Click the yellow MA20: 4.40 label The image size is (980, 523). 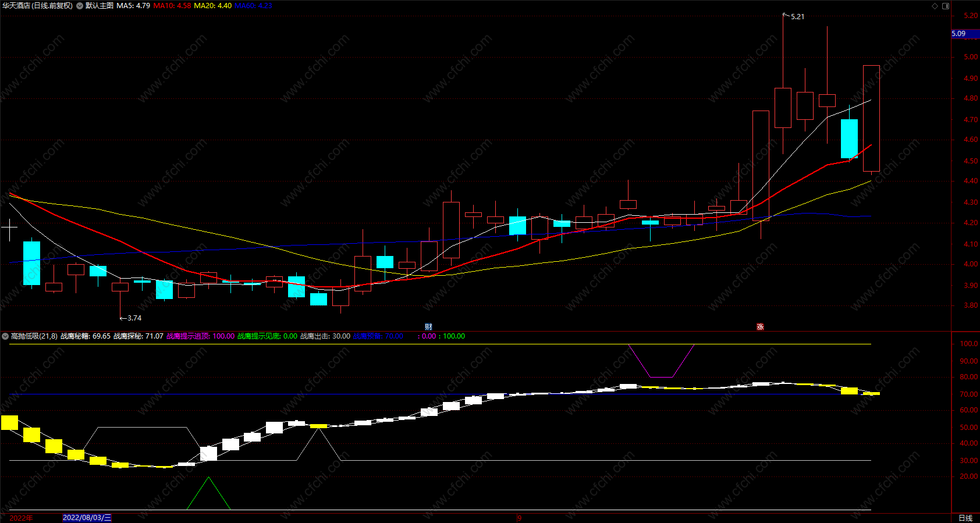point(212,6)
